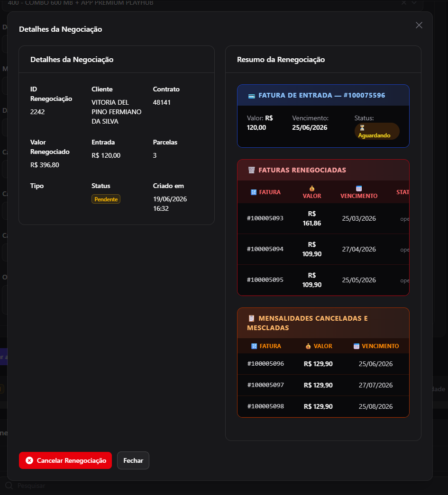This screenshot has width=448, height=495.
Task: Click the money bag icon above Valor column
Action: 312,189
